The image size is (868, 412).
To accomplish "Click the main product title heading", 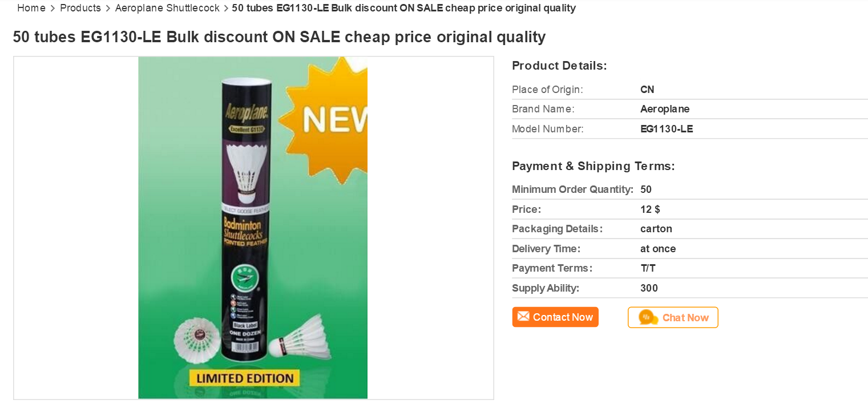I will point(279,37).
